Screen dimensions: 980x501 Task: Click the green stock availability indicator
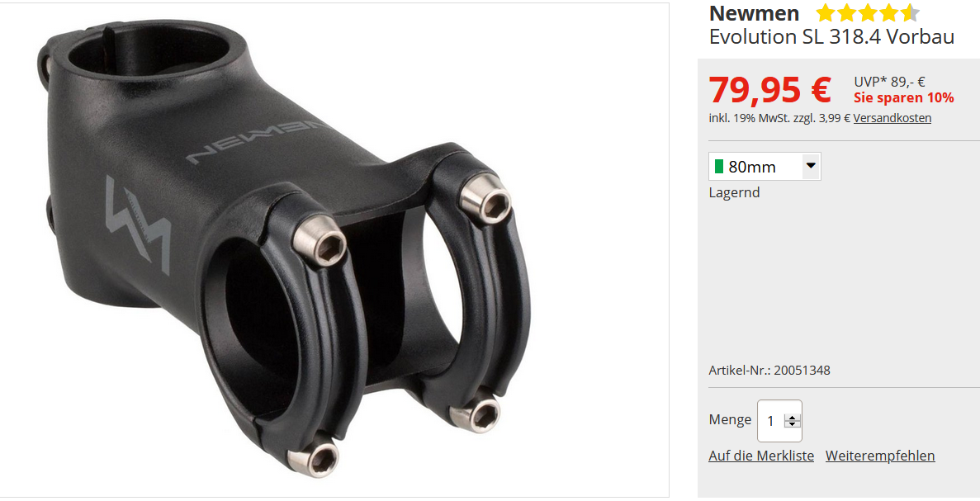719,166
